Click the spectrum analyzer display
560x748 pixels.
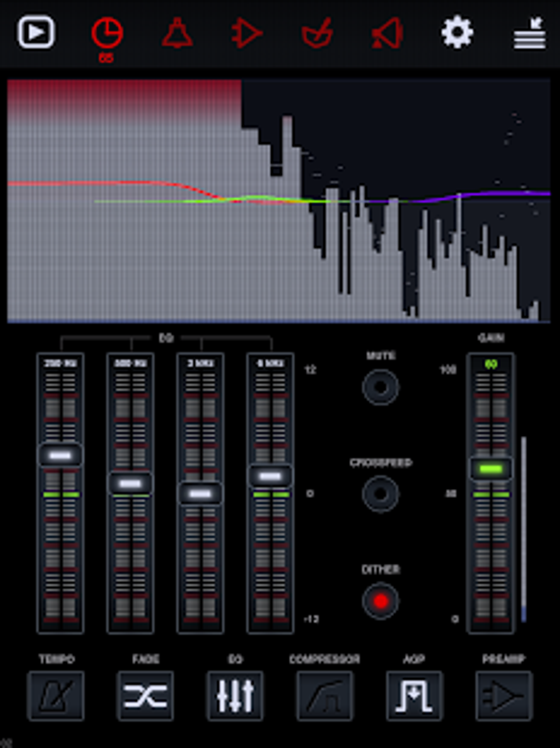(279, 201)
